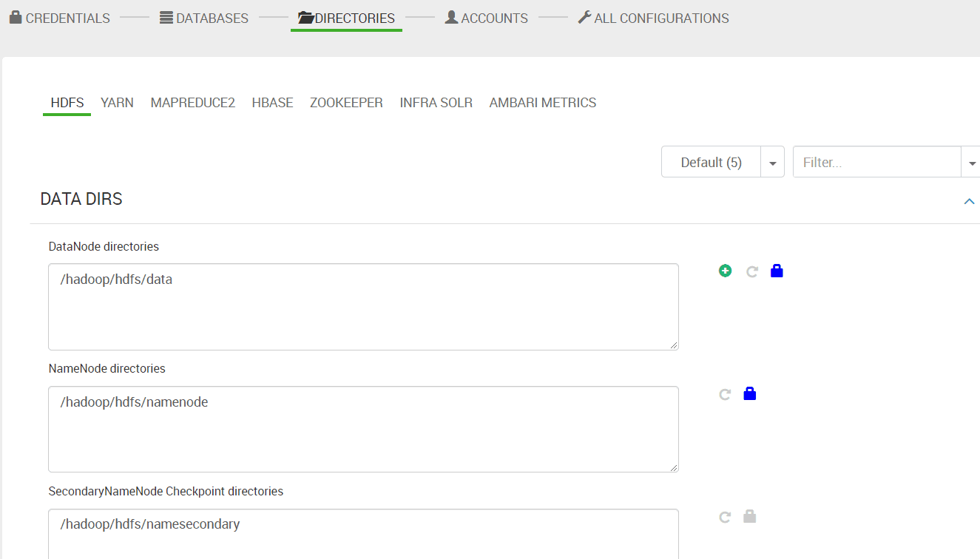Switch to the YARN tab
Screen dimensions: 980x559
tap(117, 103)
